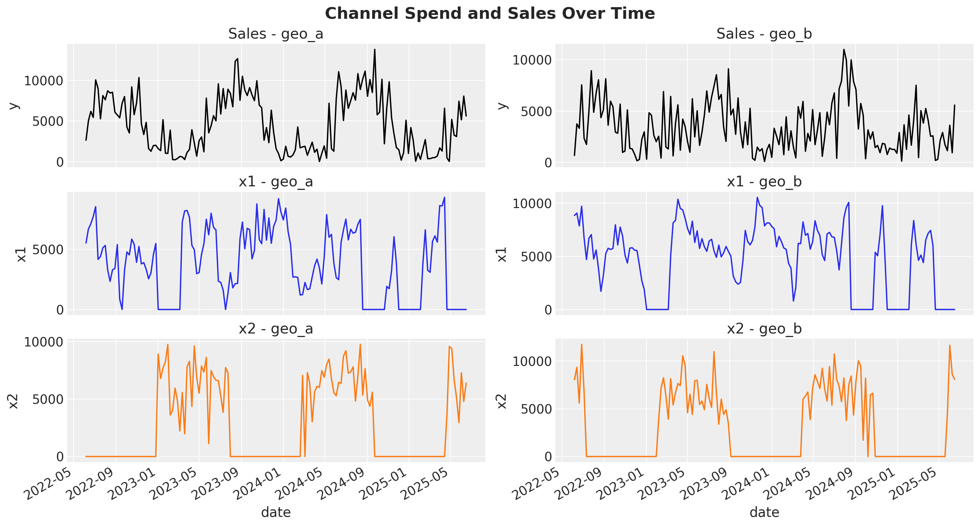The width and height of the screenshot is (980, 526).
Task: Click the 'y' axis label of Sales geo_a
Action: (14, 105)
